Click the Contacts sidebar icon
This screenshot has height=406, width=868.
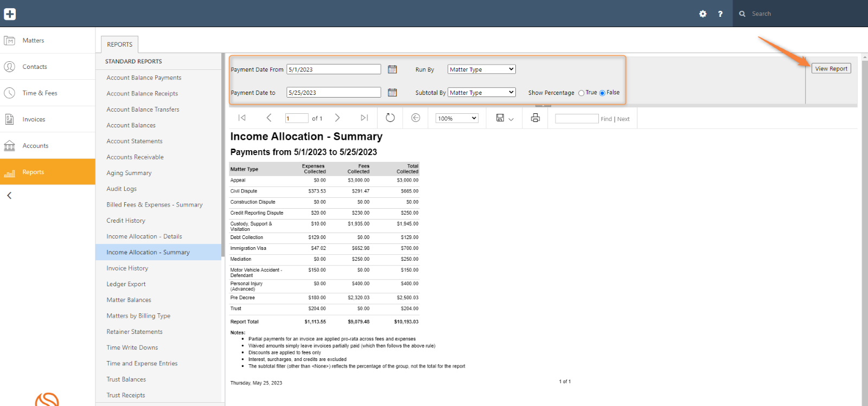click(x=10, y=67)
